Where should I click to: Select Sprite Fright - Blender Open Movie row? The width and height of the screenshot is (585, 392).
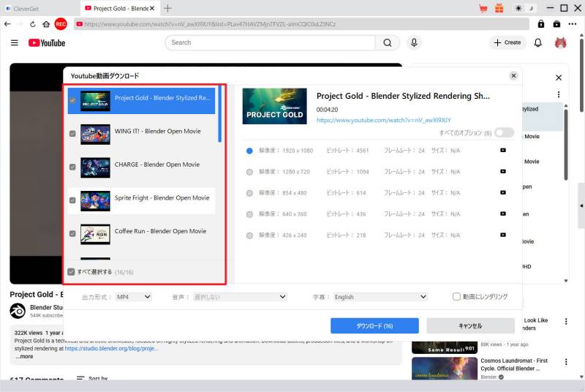(x=141, y=200)
